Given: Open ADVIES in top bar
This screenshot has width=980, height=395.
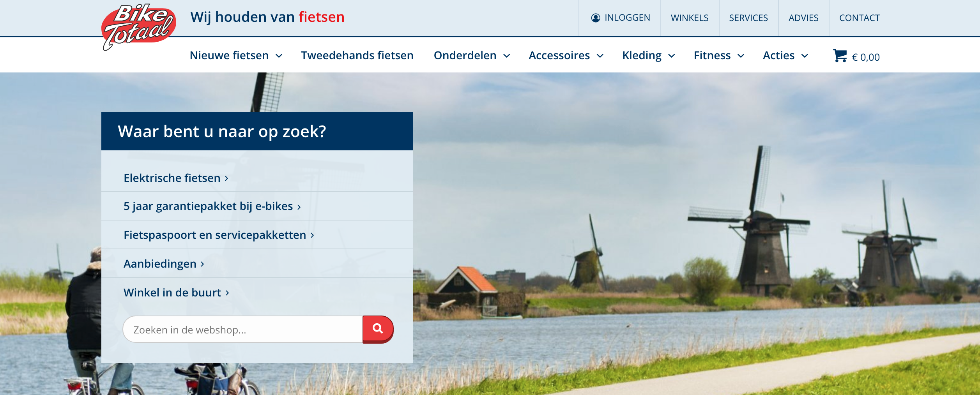Looking at the screenshot, I should tap(803, 18).
